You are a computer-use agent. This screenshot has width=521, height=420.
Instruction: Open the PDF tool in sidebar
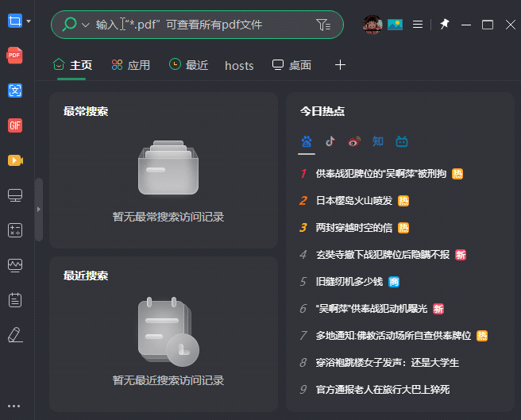14,56
